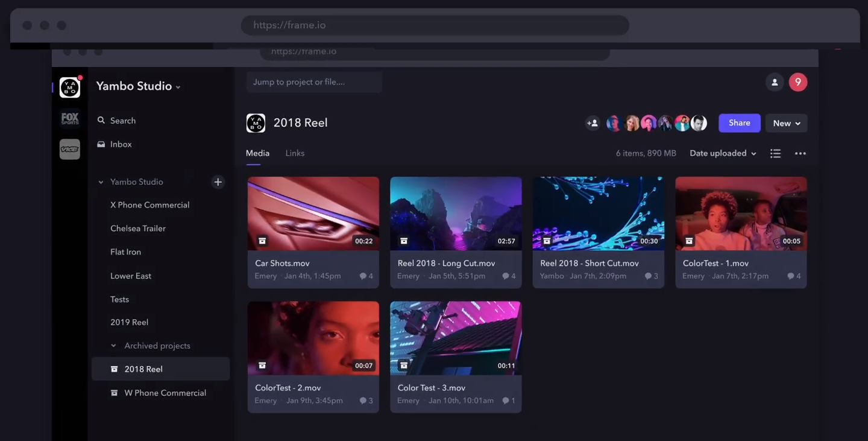Image resolution: width=868 pixels, height=441 pixels.
Task: Open notifications via the red badge
Action: coord(797,81)
